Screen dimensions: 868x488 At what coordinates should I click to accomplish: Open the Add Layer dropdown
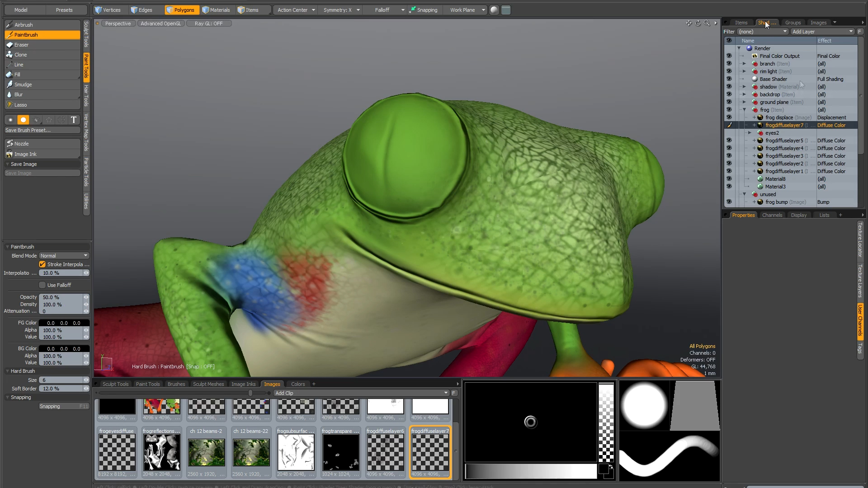(x=822, y=32)
